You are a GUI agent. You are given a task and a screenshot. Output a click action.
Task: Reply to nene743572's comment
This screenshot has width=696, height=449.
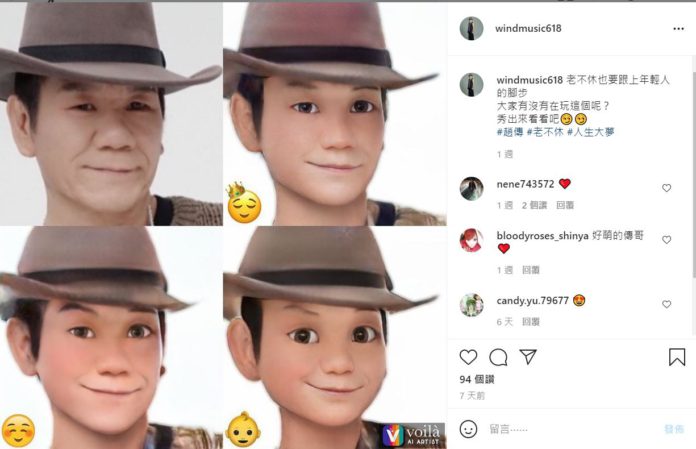(x=565, y=205)
